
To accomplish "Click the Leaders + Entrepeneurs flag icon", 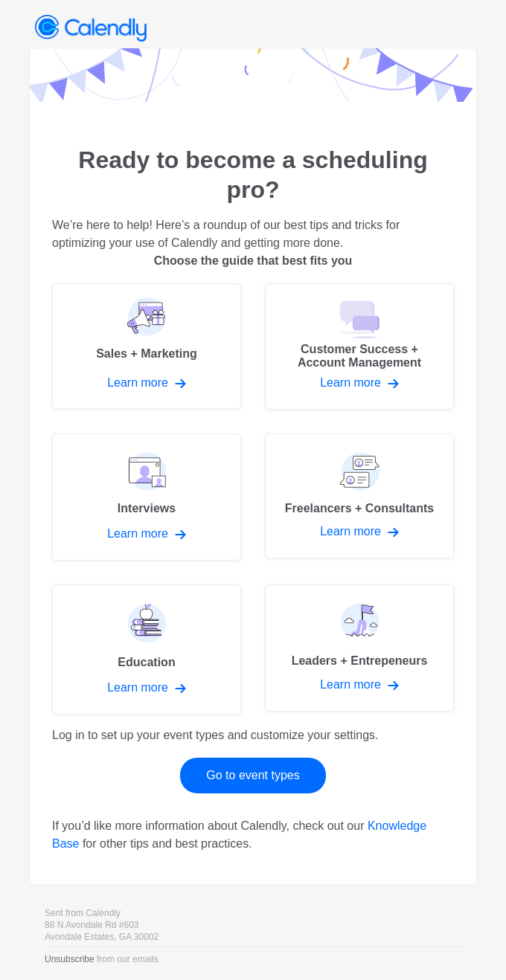I will [x=359, y=619].
